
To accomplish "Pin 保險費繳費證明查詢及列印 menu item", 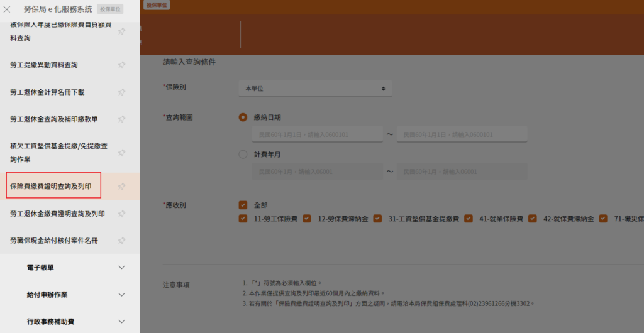I will tap(122, 186).
